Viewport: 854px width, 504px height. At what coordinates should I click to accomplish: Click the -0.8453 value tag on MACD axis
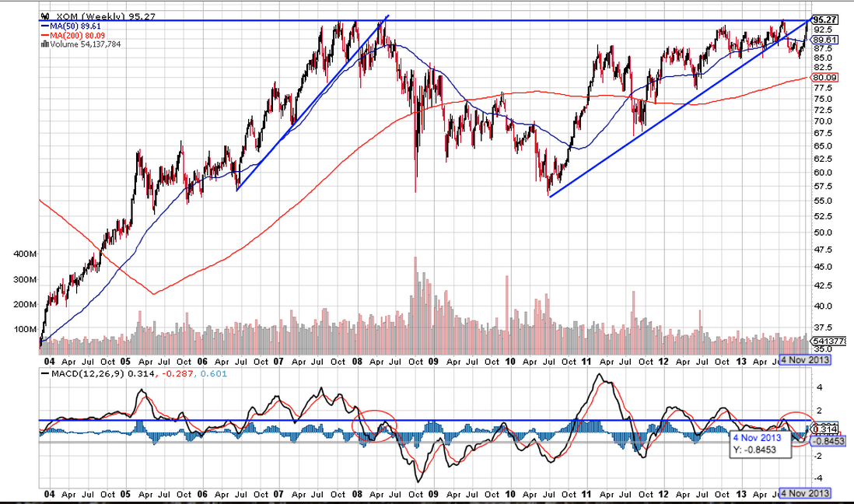[828, 441]
